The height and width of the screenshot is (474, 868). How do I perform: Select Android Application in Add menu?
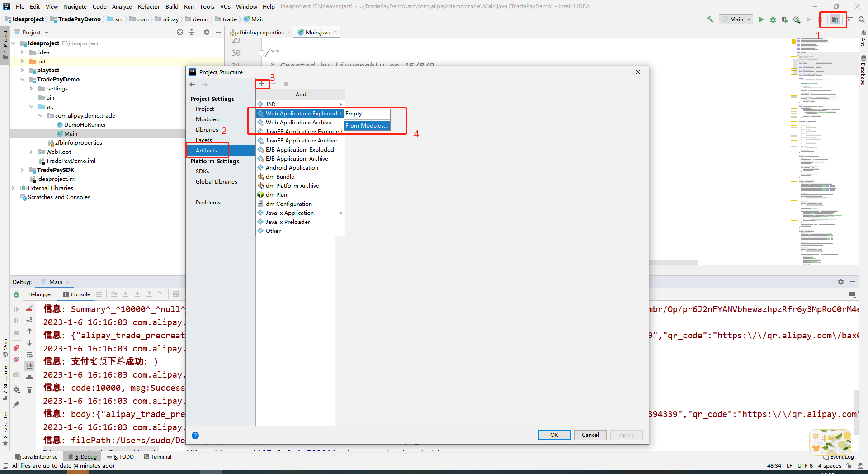292,168
